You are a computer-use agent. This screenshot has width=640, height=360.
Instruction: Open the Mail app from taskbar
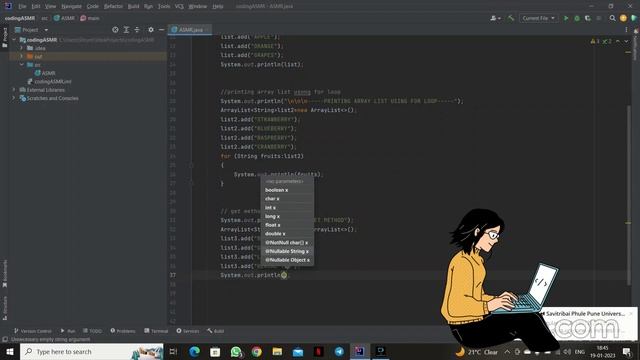click(298, 351)
